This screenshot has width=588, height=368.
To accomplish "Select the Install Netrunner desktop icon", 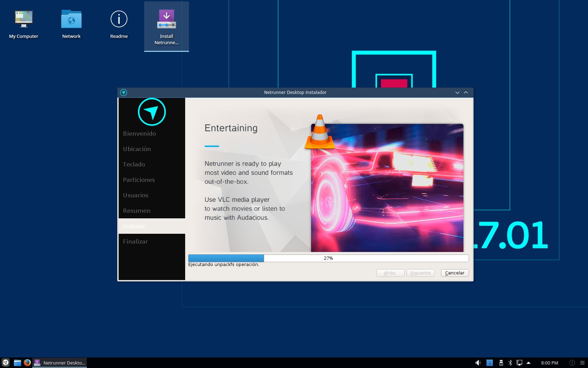I will tap(167, 27).
